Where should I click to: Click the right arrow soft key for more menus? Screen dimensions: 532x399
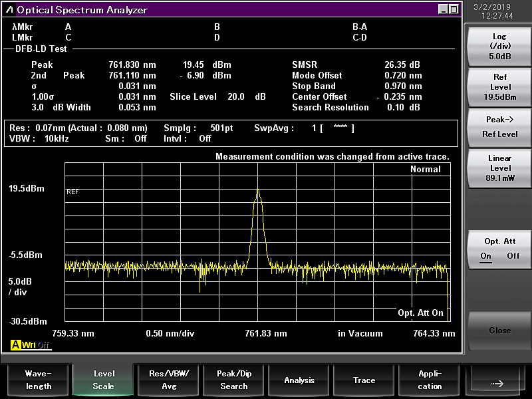497,380
